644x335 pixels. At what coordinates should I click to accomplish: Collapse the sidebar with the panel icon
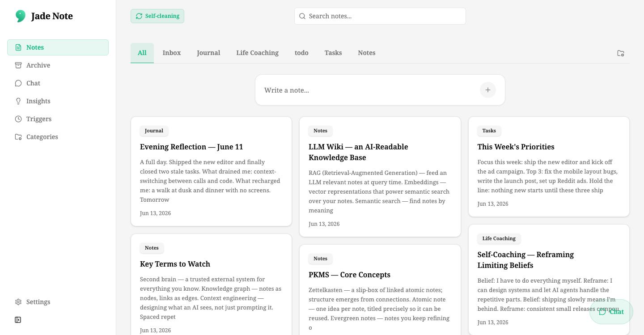point(18,320)
